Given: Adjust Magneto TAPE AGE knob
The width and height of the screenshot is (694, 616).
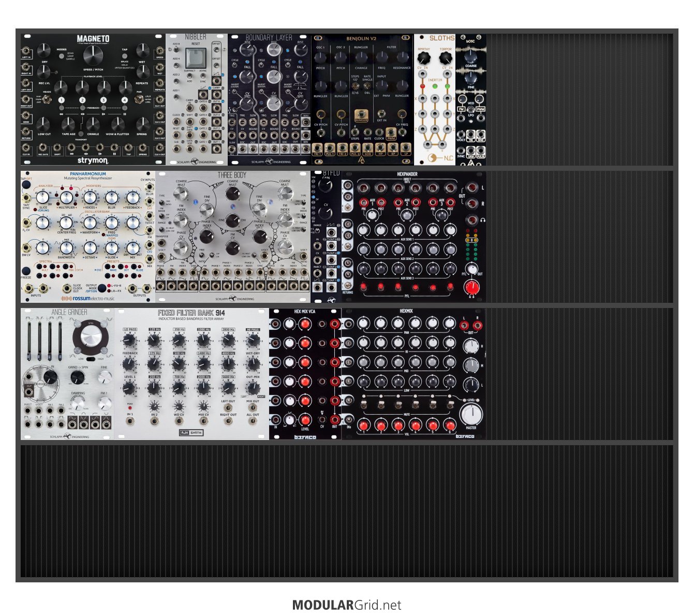Looking at the screenshot, I should [x=68, y=124].
